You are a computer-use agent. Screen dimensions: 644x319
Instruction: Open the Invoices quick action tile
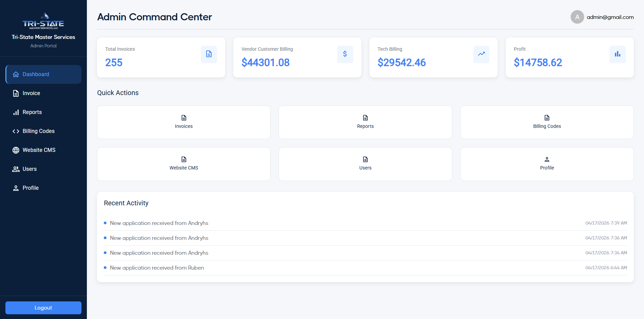coord(184,122)
